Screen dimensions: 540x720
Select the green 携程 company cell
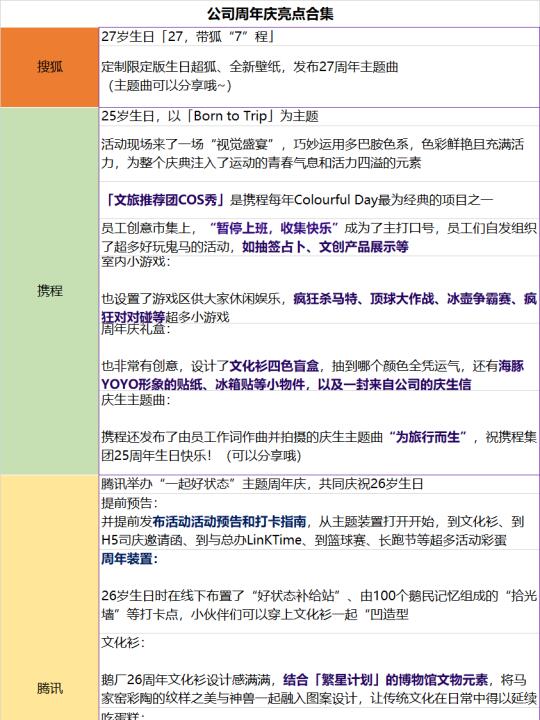coord(50,291)
